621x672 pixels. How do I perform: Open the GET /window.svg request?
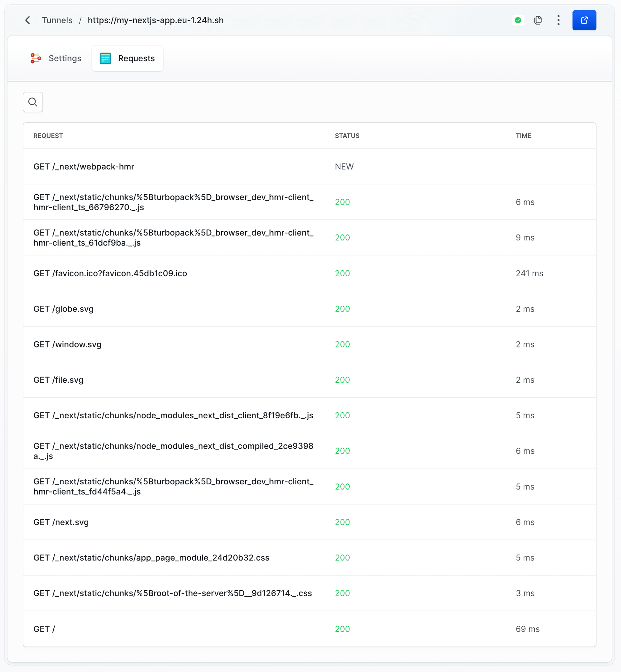67,344
